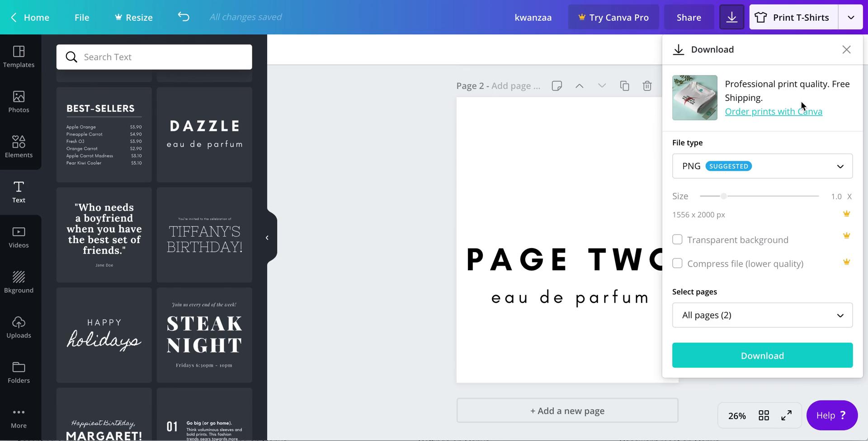Select the STEAK NIGHT text template
Screen dimensions: 868x441
(204, 335)
